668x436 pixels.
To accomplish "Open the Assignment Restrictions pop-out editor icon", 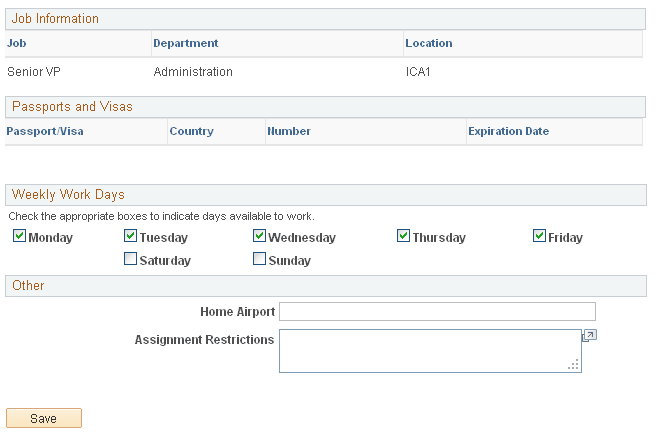I will 589,336.
